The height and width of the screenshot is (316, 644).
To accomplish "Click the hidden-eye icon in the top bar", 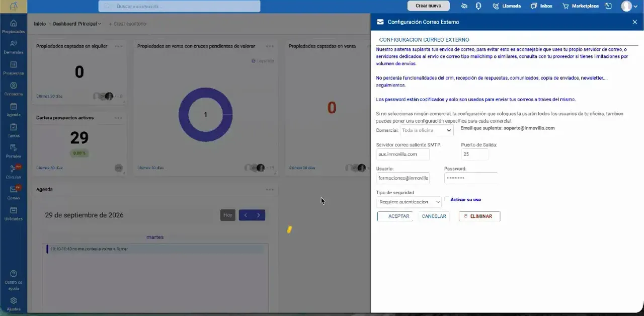I will click(x=464, y=6).
